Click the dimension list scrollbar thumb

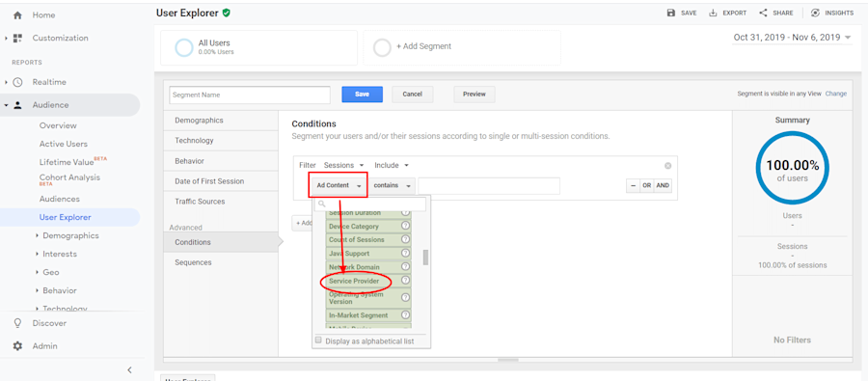coord(425,258)
